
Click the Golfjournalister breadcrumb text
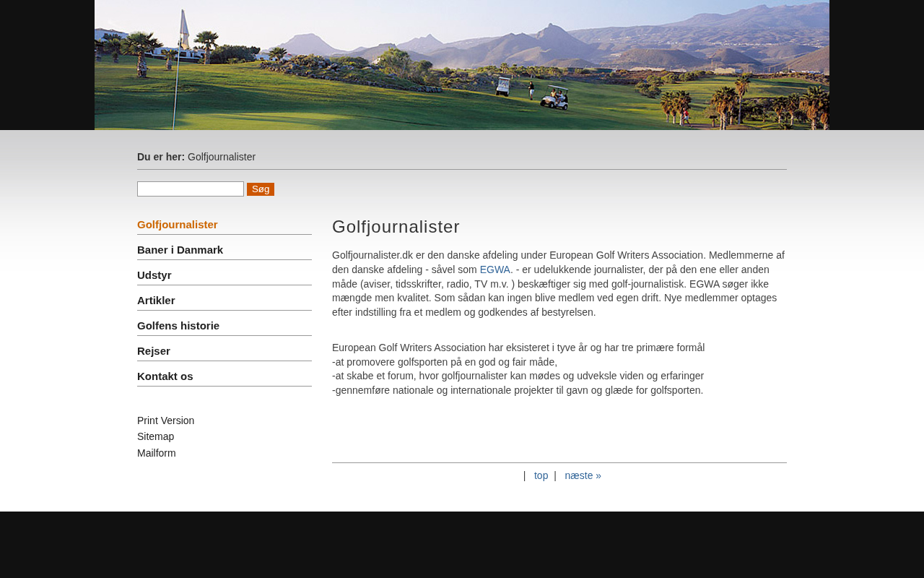coord(221,156)
